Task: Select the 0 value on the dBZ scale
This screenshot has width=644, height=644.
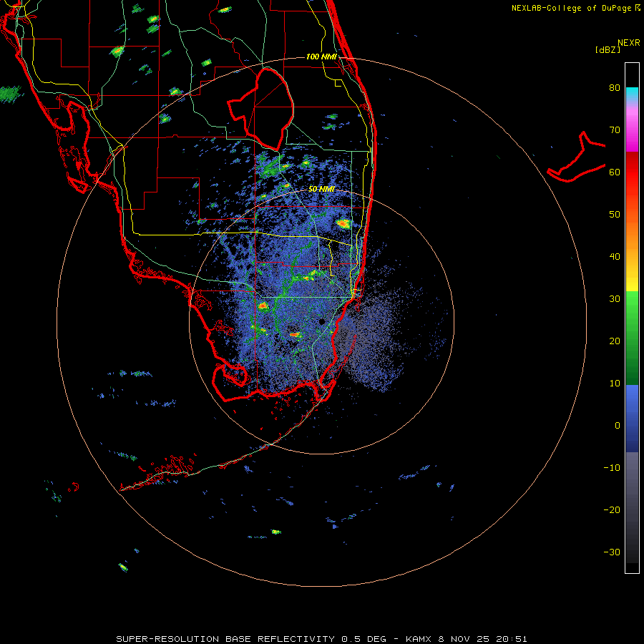Action: (x=618, y=426)
